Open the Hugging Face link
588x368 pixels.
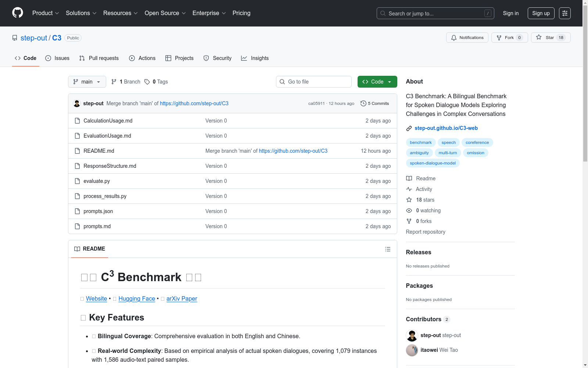(x=137, y=299)
